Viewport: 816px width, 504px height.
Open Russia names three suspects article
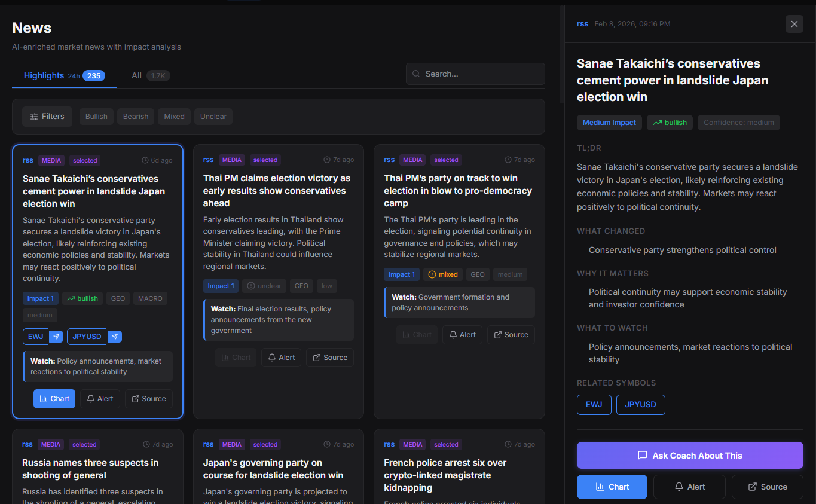tap(90, 469)
